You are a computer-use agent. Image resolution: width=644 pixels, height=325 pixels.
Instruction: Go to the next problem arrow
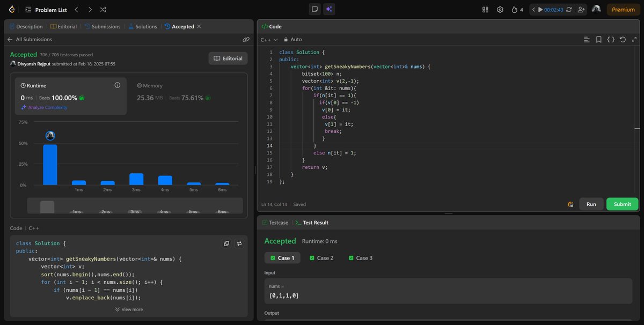coord(90,10)
